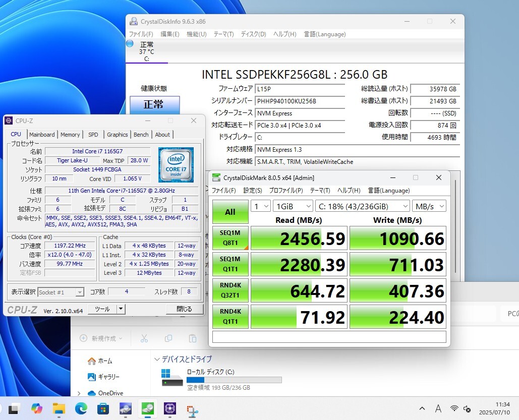
Task: Run SEQ1M Q1T1 test
Action: (230, 264)
